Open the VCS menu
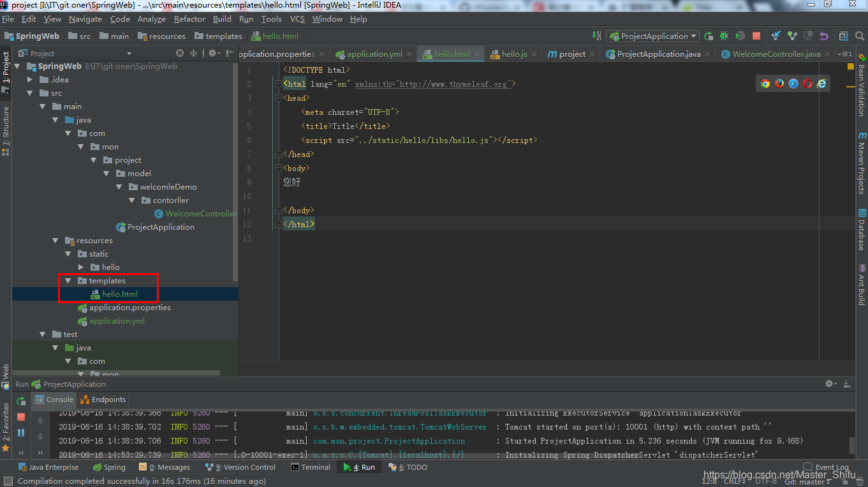The width and height of the screenshot is (868, 487). point(297,19)
